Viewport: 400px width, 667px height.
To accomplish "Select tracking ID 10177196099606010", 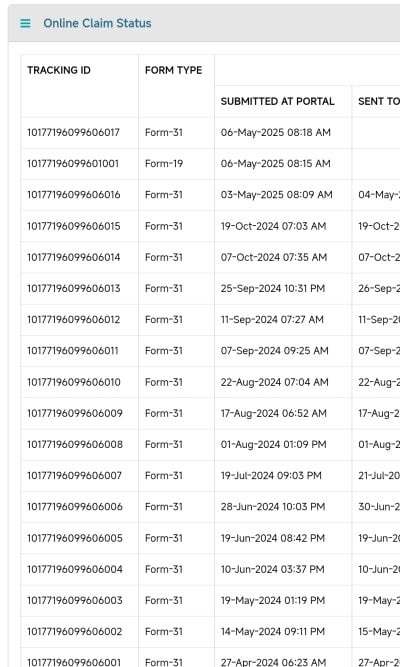I will point(74,382).
